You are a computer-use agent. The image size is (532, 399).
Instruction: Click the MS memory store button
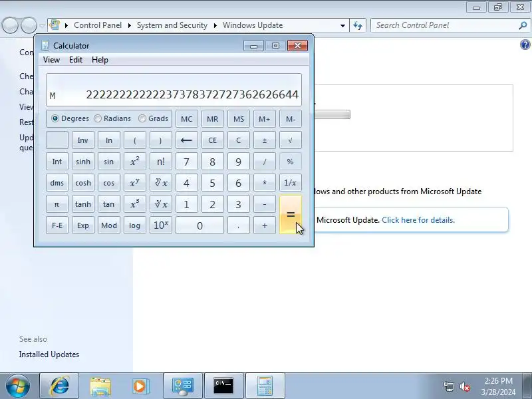239,119
